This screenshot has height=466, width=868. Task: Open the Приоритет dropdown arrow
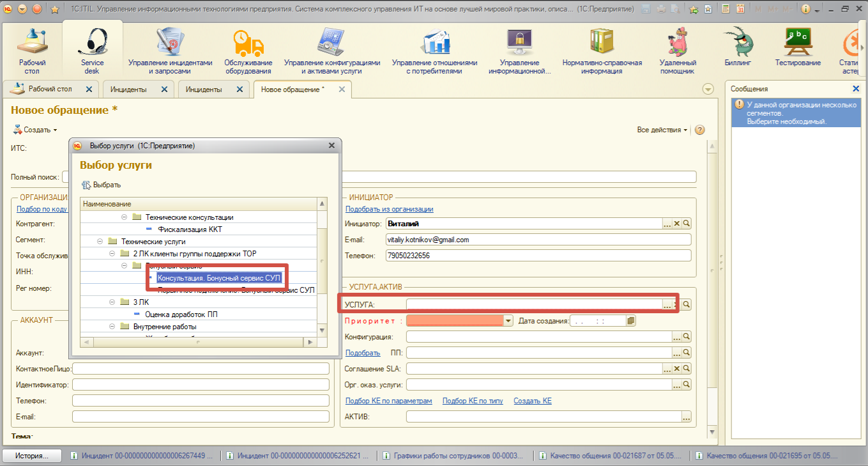coord(508,321)
